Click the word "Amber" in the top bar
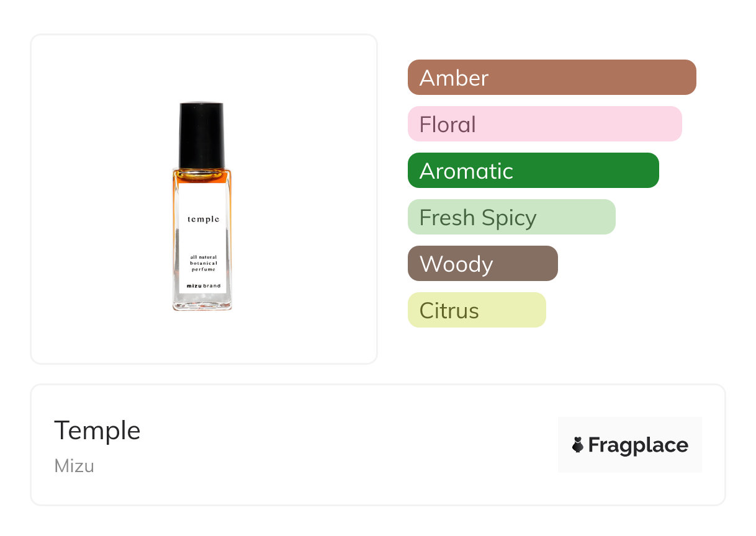The height and width of the screenshot is (536, 756). (454, 78)
